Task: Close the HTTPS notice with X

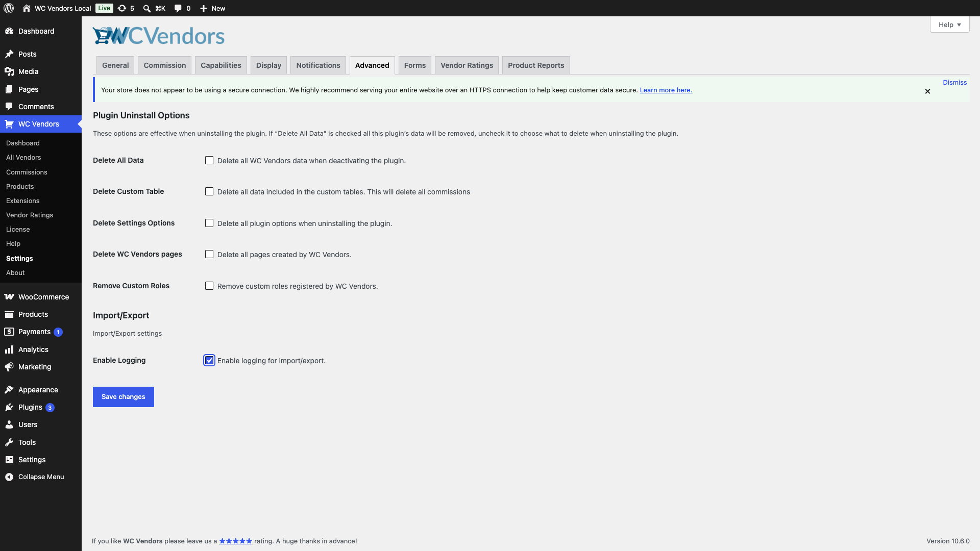Action: coord(927,91)
